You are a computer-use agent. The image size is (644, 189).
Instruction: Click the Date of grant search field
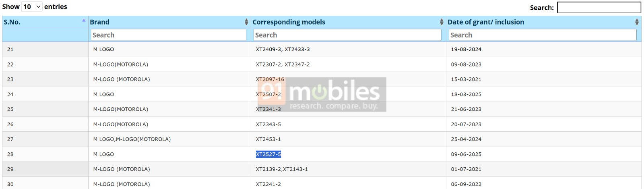(x=543, y=35)
